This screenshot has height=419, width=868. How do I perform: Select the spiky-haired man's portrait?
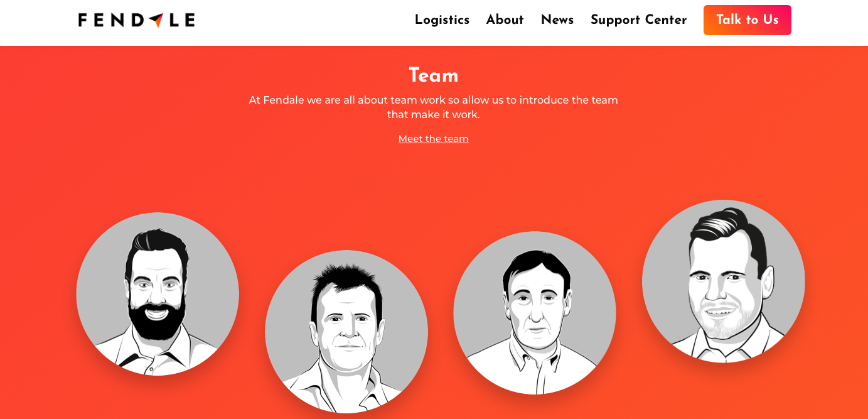click(x=346, y=332)
